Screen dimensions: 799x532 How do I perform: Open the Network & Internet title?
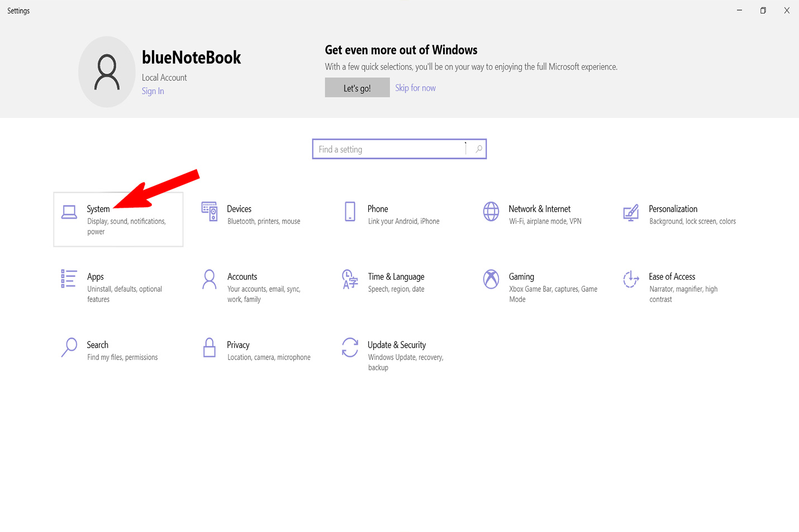click(540, 209)
